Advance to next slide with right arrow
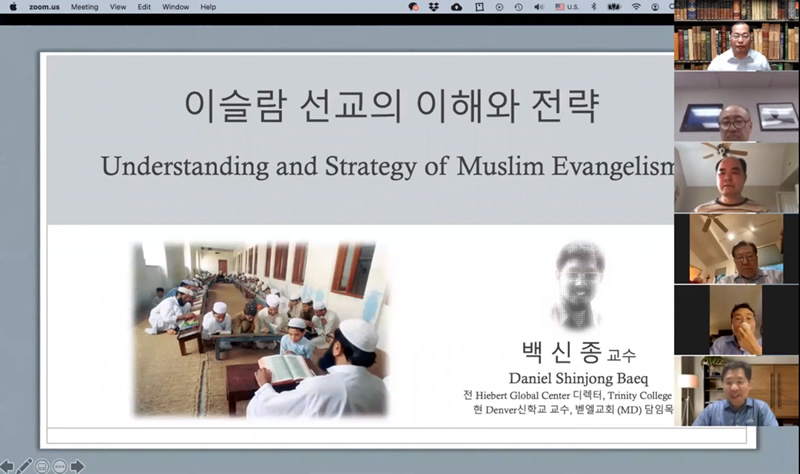Screen dimensions: 800x474 click(x=77, y=466)
